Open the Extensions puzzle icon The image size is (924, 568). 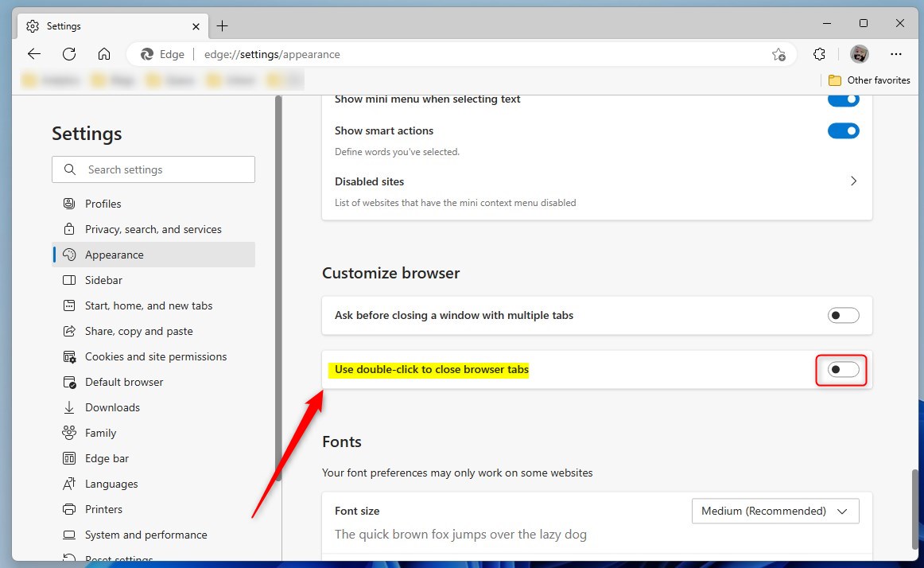820,54
